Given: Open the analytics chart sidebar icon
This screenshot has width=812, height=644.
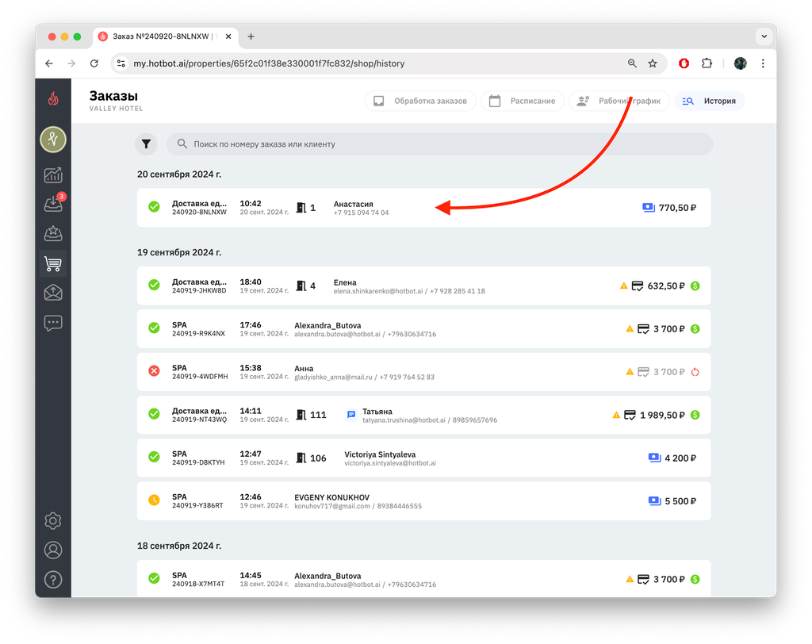Looking at the screenshot, I should [53, 175].
